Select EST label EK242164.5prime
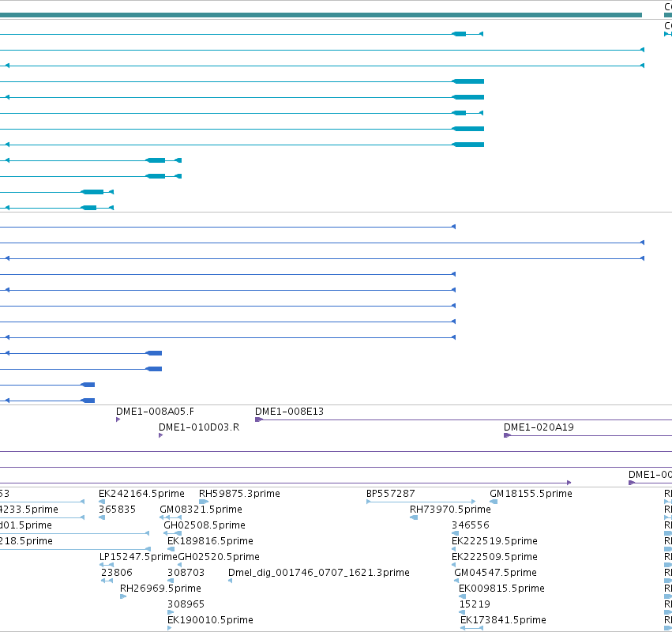 click(x=141, y=494)
